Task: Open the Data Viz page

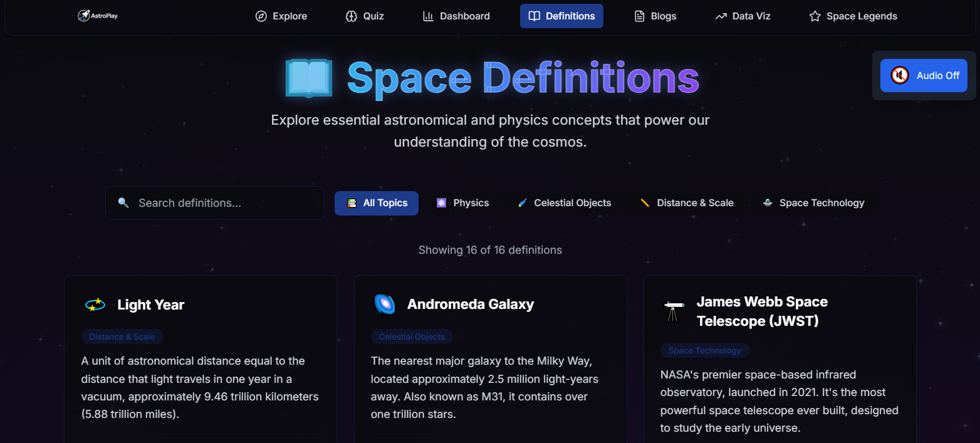Action: (743, 16)
